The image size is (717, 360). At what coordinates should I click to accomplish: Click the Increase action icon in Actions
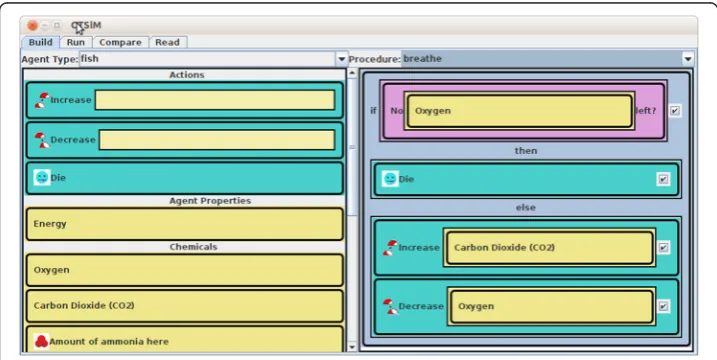pyautogui.click(x=42, y=100)
